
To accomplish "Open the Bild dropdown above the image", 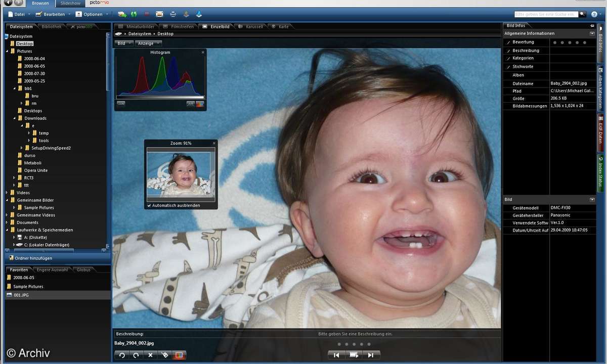I will click(124, 43).
